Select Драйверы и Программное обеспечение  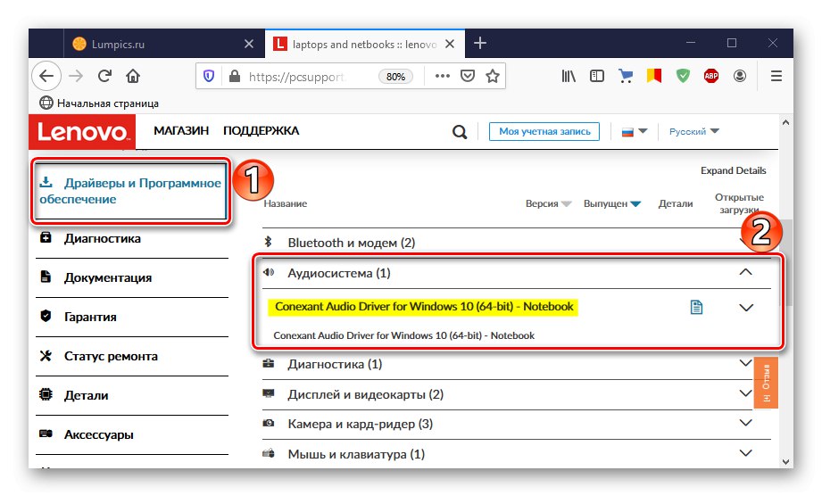(x=130, y=191)
